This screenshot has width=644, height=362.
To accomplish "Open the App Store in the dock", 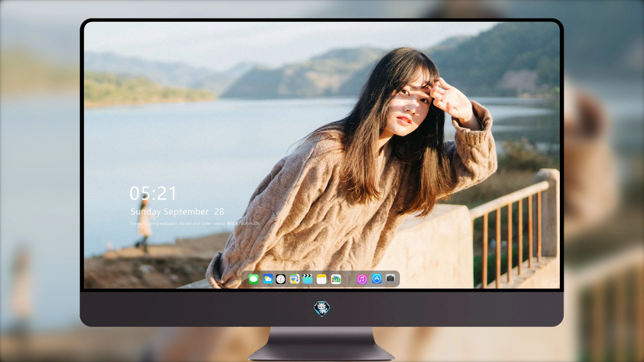I will pos(377,279).
